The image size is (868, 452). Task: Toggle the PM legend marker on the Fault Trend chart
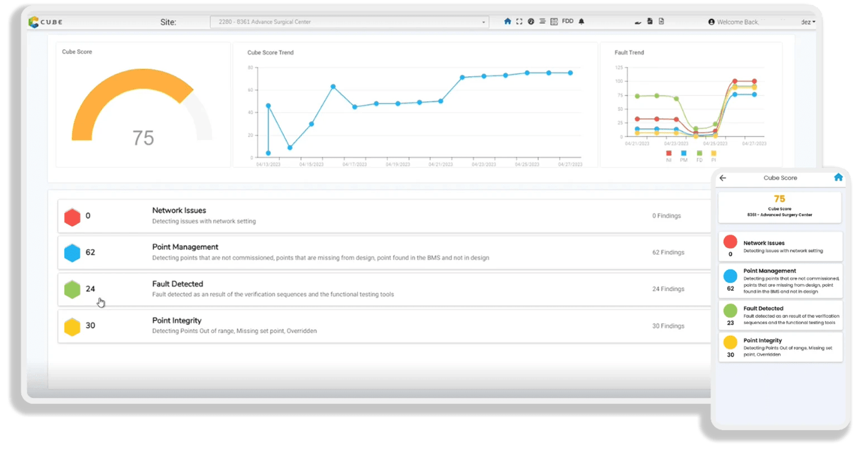point(684,152)
